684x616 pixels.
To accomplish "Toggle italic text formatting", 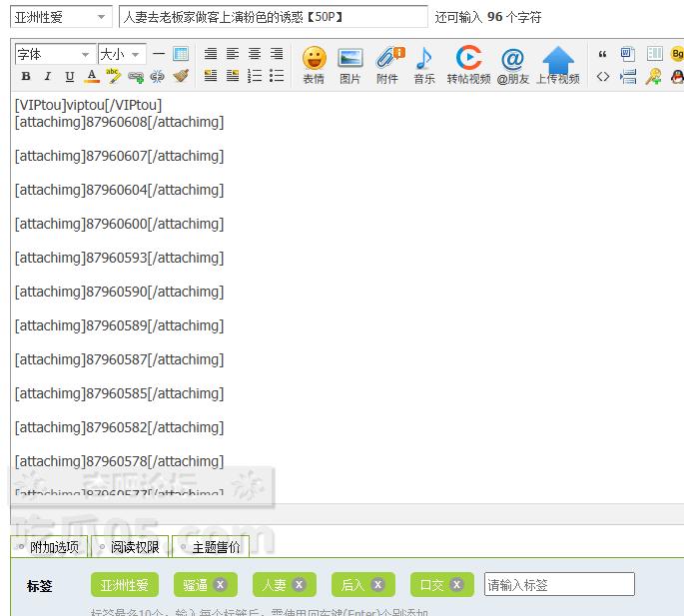I will point(47,77).
